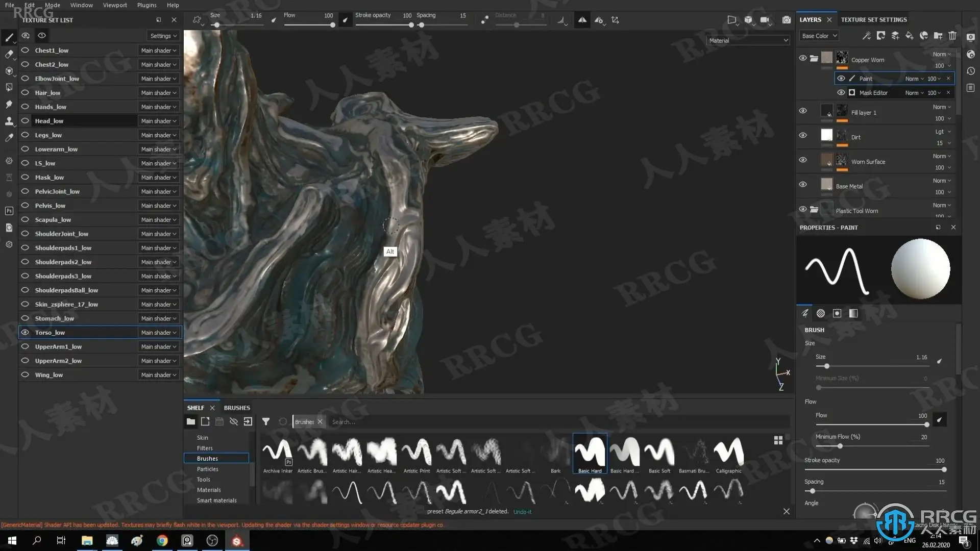Select the Eraser tool in left toolbar
The width and height of the screenshot is (980, 551).
(9, 54)
